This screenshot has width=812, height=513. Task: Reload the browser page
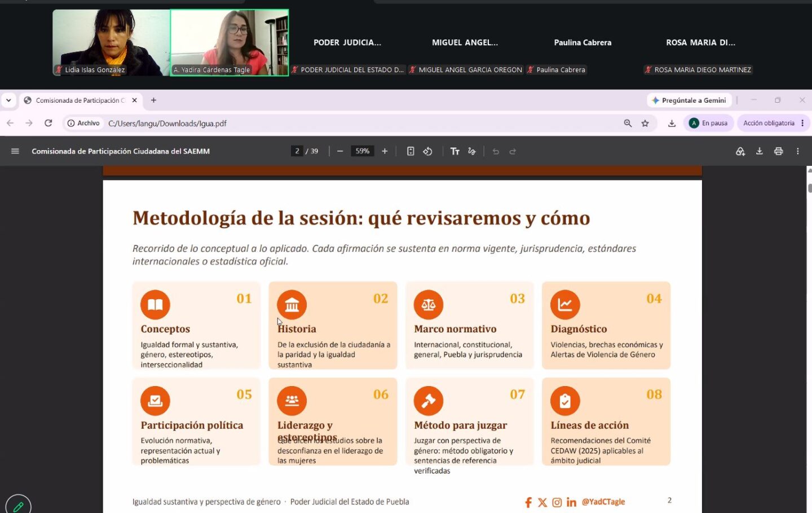point(48,123)
